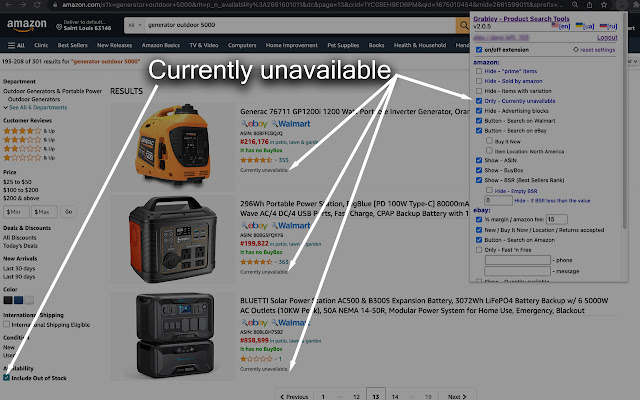The image size is (640, 400).
Task: Search Walmart for the BLUETTI power station
Action: pyautogui.click(x=291, y=322)
